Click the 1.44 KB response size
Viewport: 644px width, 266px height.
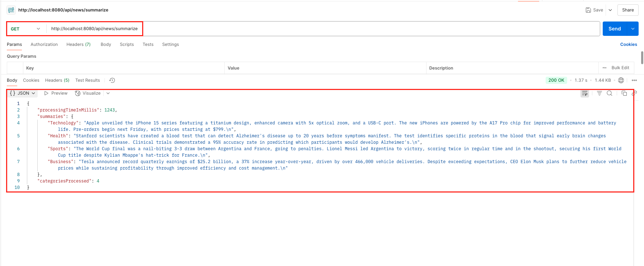click(603, 80)
